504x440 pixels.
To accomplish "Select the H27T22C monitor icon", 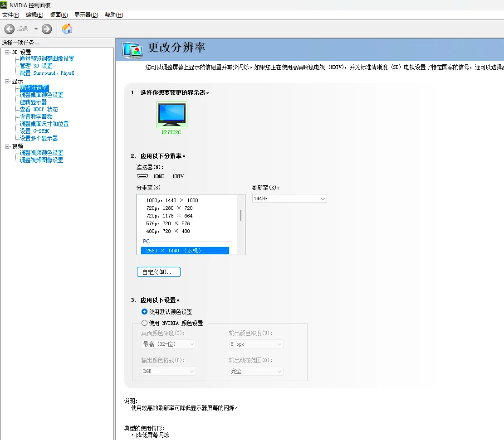I will click(x=171, y=115).
